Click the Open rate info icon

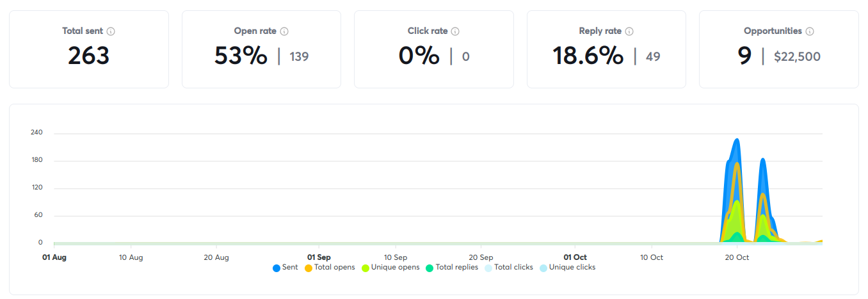(x=284, y=31)
